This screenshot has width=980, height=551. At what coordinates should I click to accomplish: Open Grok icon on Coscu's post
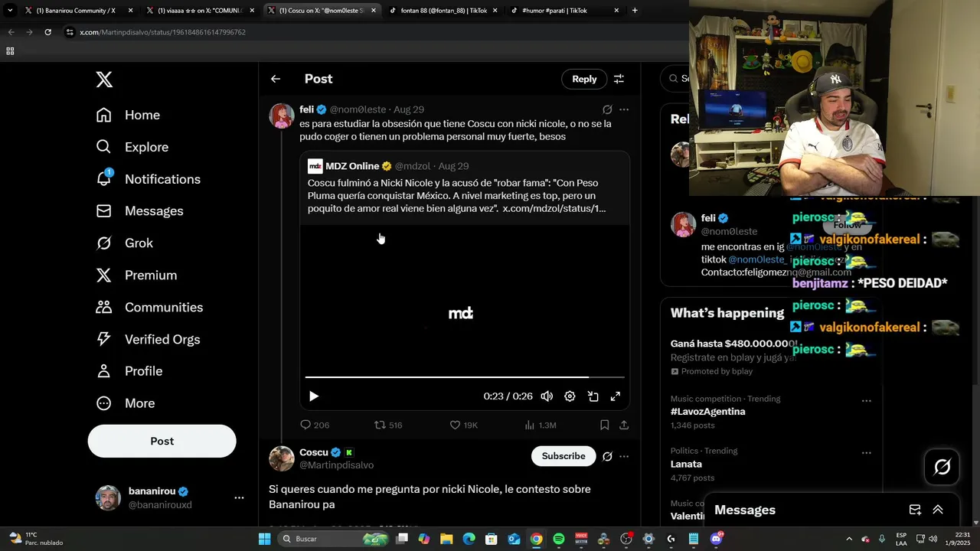[x=607, y=456]
